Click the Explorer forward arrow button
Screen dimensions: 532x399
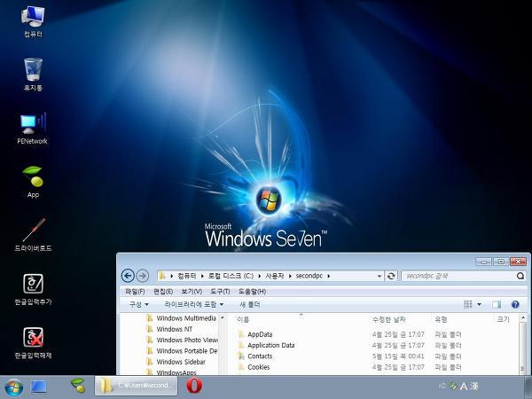[143, 276]
